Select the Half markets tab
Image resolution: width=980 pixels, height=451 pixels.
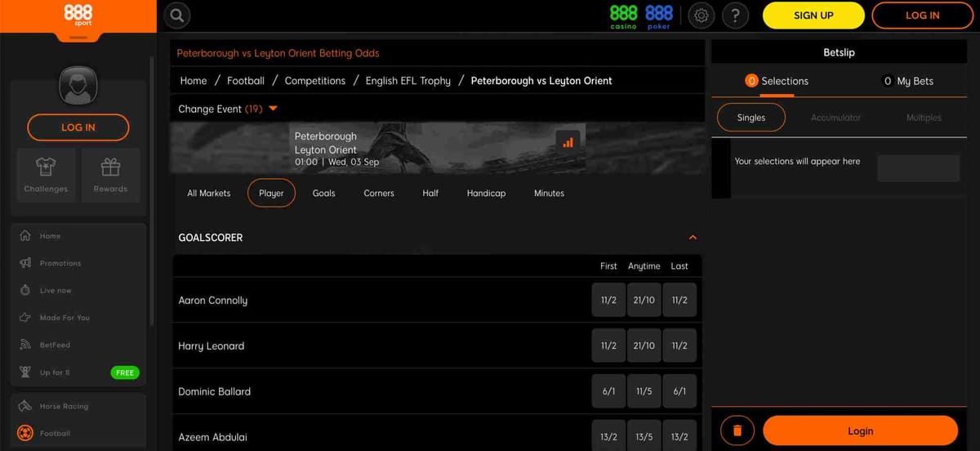(x=430, y=193)
